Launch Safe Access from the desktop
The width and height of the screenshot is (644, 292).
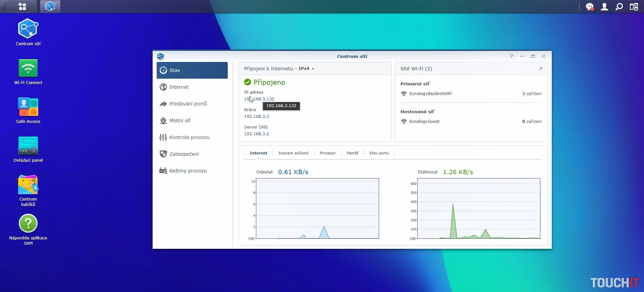click(28, 107)
